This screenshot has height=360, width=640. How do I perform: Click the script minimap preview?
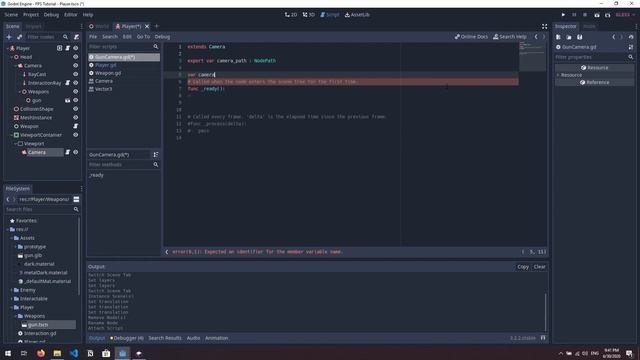tap(533, 57)
